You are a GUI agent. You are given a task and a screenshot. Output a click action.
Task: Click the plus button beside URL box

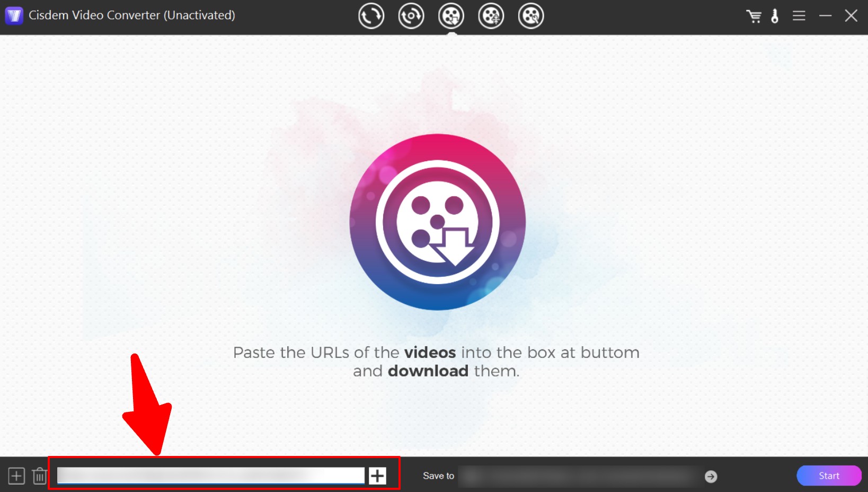pos(377,476)
